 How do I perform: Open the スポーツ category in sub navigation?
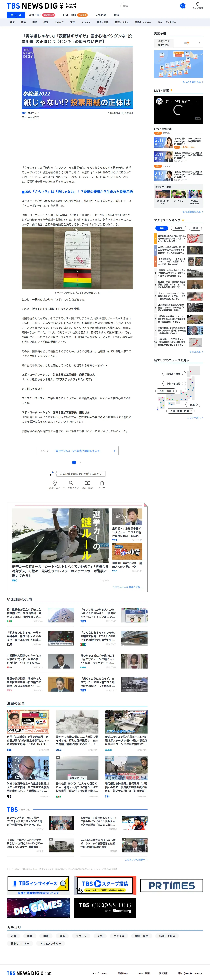pyautogui.click(x=59, y=22)
